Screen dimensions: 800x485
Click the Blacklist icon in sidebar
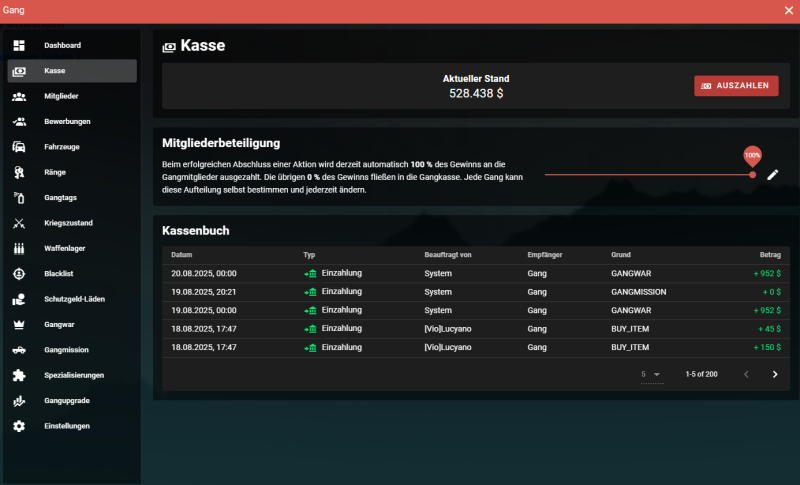coord(19,274)
